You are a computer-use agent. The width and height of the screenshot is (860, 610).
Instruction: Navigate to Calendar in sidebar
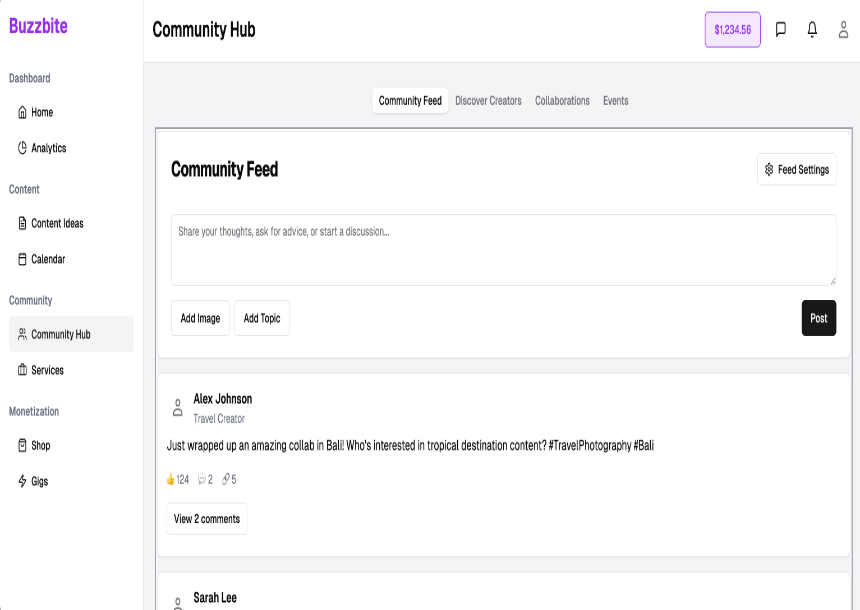48,259
